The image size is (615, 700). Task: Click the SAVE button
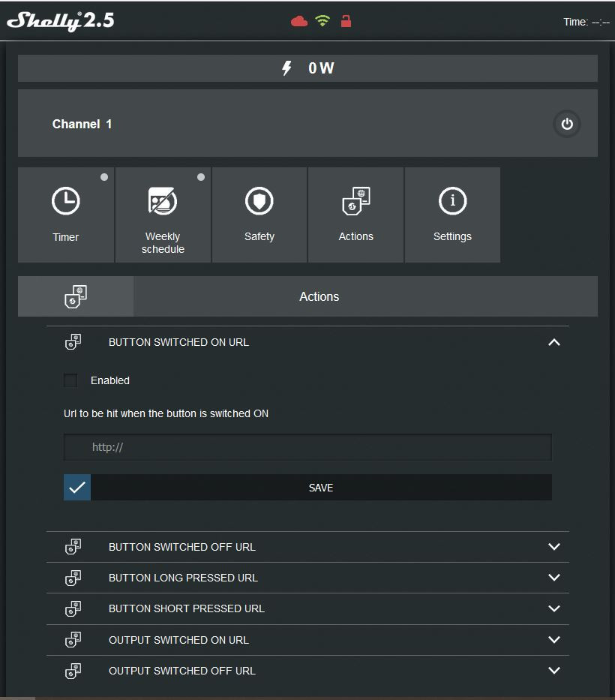pos(320,488)
